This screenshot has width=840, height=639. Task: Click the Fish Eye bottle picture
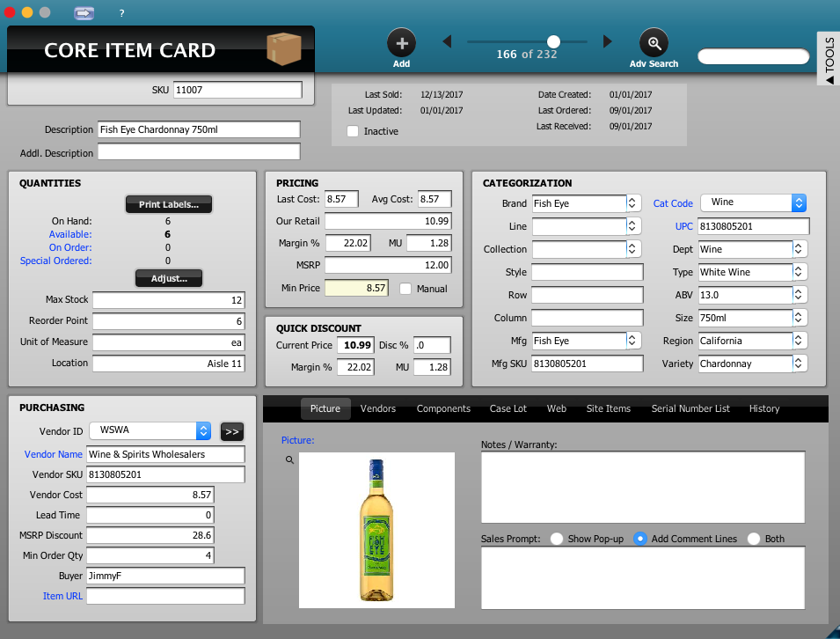[x=376, y=530]
